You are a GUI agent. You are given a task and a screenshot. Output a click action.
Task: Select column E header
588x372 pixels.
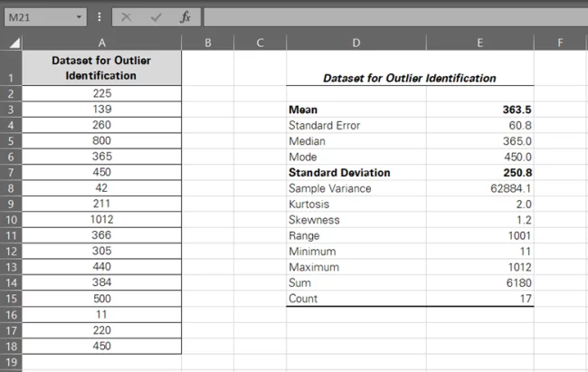tap(480, 43)
